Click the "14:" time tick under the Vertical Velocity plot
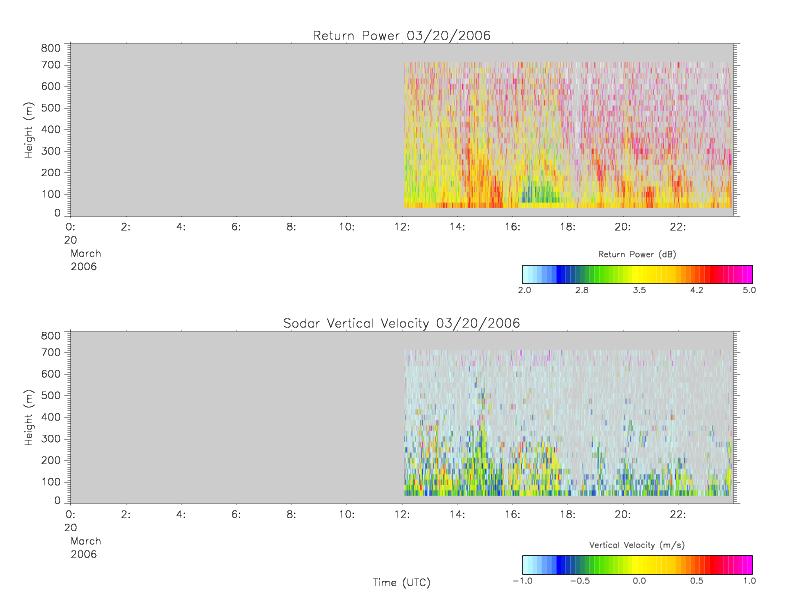The image size is (791, 611). [x=457, y=514]
